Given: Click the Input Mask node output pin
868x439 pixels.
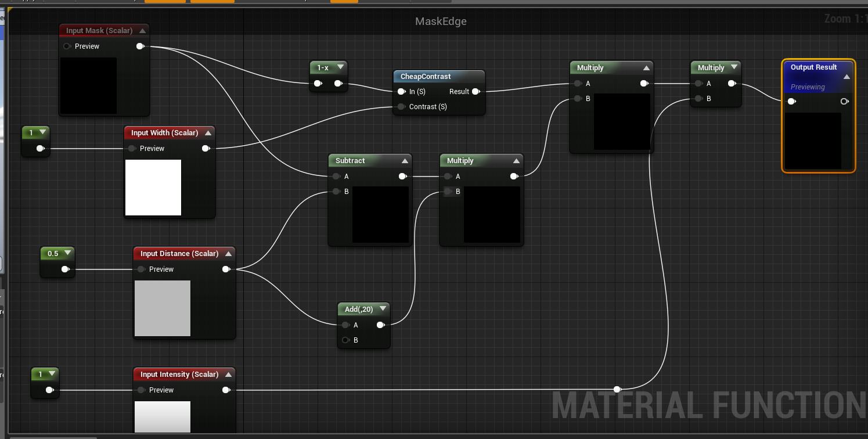Looking at the screenshot, I should 140,46.
